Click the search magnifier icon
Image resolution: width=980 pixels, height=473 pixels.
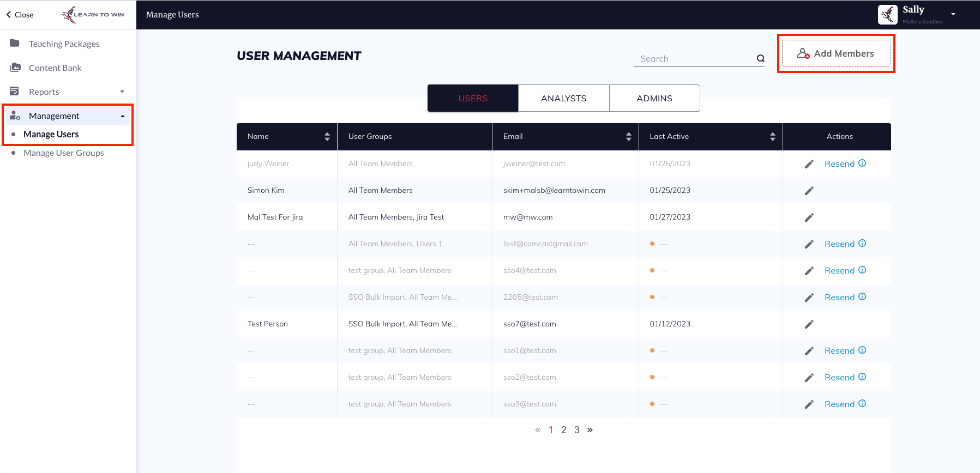760,59
